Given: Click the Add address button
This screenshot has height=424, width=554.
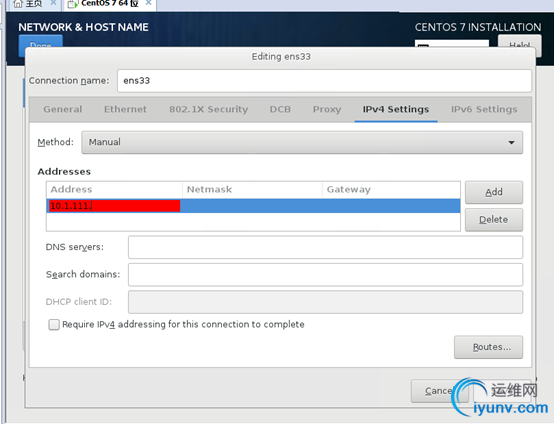Looking at the screenshot, I should (x=494, y=192).
